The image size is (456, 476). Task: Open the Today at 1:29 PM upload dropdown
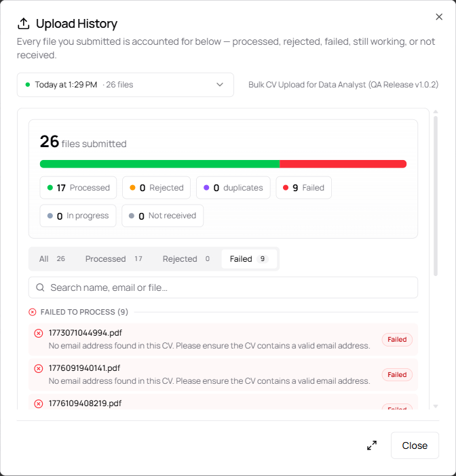(125, 85)
